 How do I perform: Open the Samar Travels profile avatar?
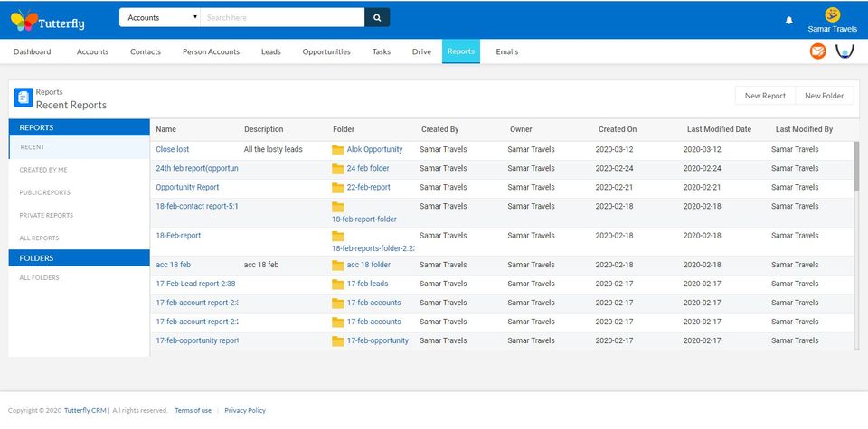[x=832, y=15]
